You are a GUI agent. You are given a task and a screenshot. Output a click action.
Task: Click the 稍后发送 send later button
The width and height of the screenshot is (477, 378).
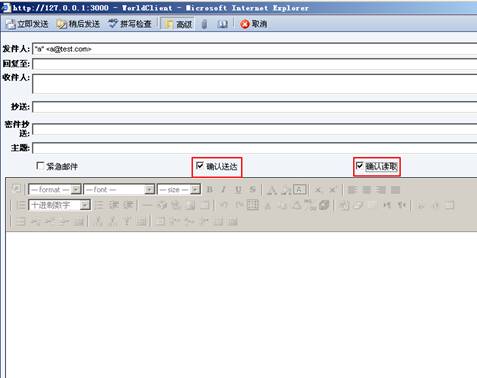coord(78,24)
